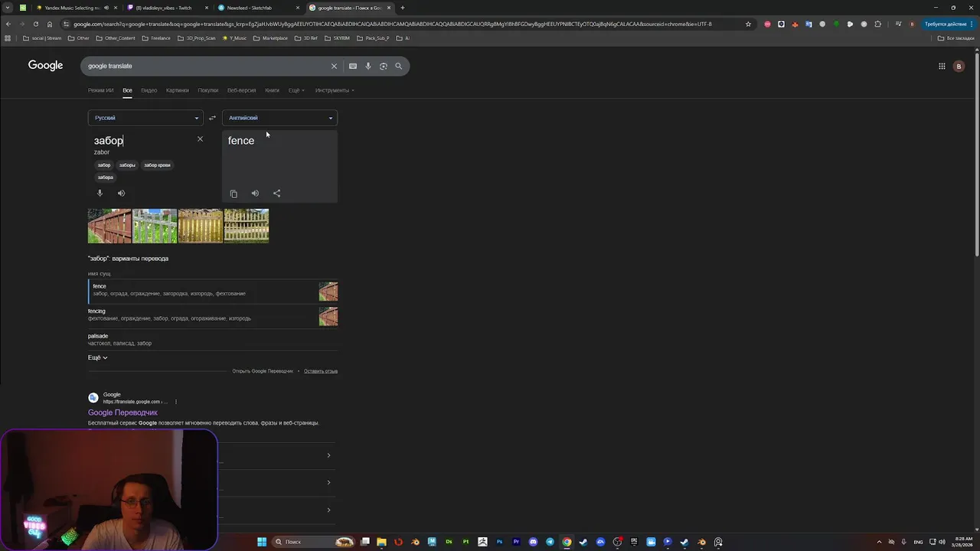980x551 pixels.
Task: Switch to the Покупки results tab
Action: [208, 90]
